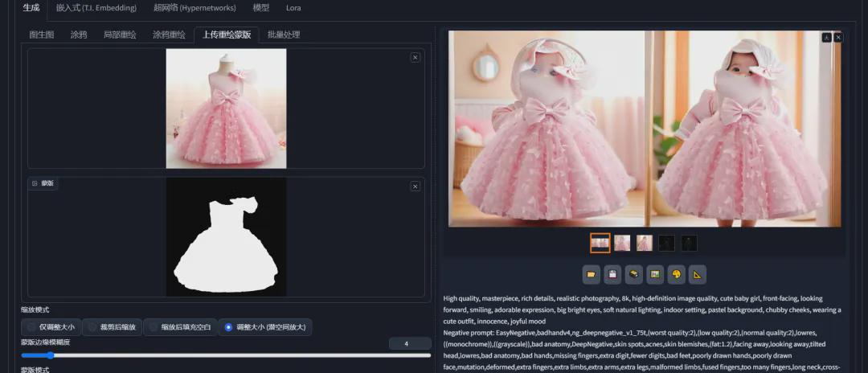Remove the uploaded dress source image
This screenshot has height=373, width=868.
[x=416, y=58]
